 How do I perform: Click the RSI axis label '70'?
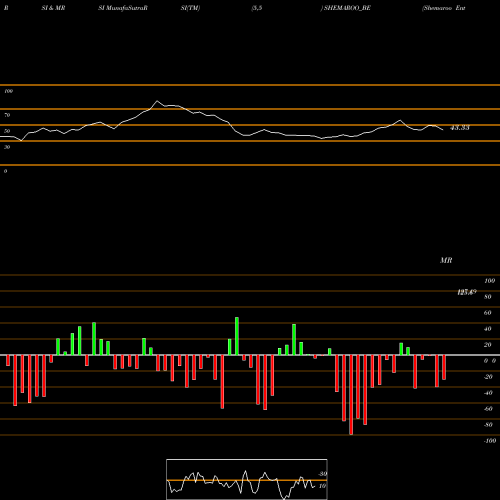(x=7, y=115)
